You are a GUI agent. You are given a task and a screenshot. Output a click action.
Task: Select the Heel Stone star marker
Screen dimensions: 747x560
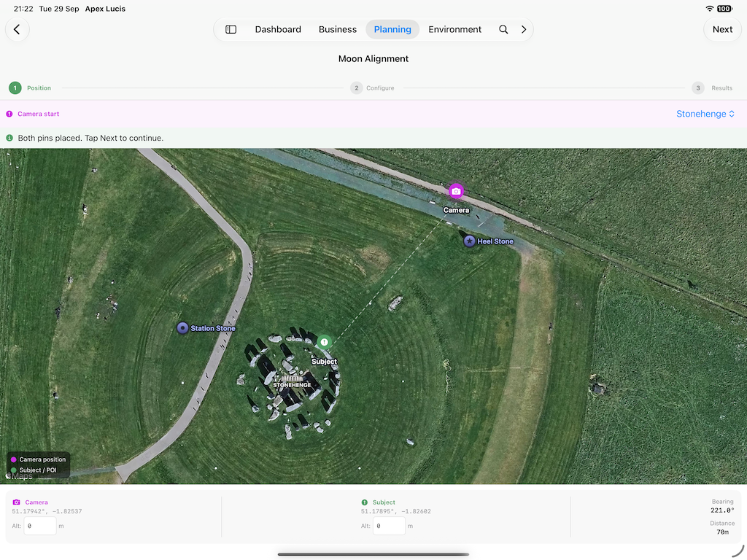tap(469, 241)
